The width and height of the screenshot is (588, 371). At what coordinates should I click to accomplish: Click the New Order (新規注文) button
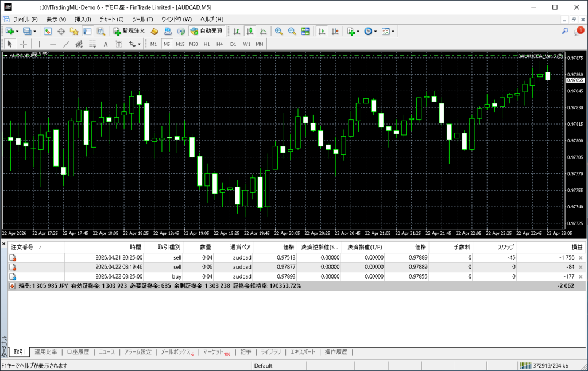(x=129, y=31)
